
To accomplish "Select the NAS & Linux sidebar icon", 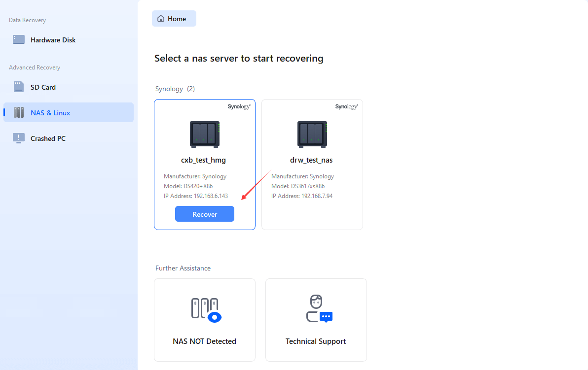I will 18,112.
